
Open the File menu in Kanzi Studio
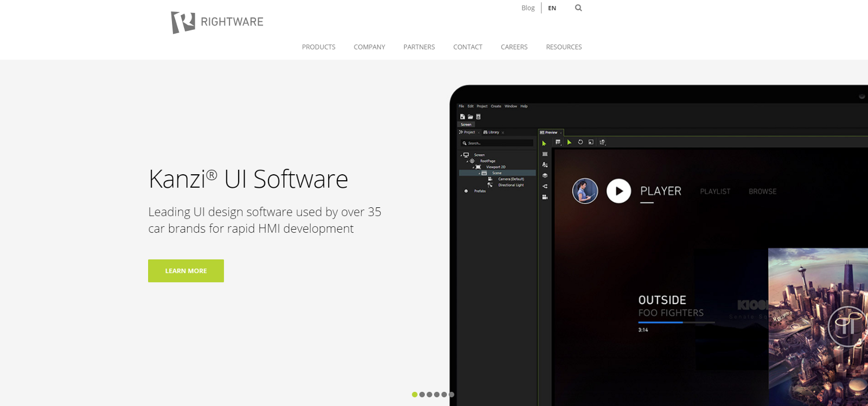[x=462, y=106]
